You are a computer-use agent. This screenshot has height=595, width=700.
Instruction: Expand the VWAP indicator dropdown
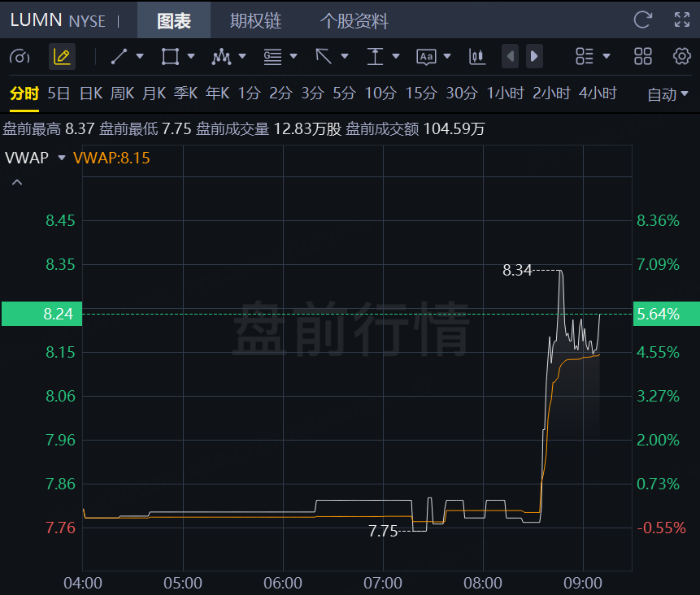(x=62, y=158)
